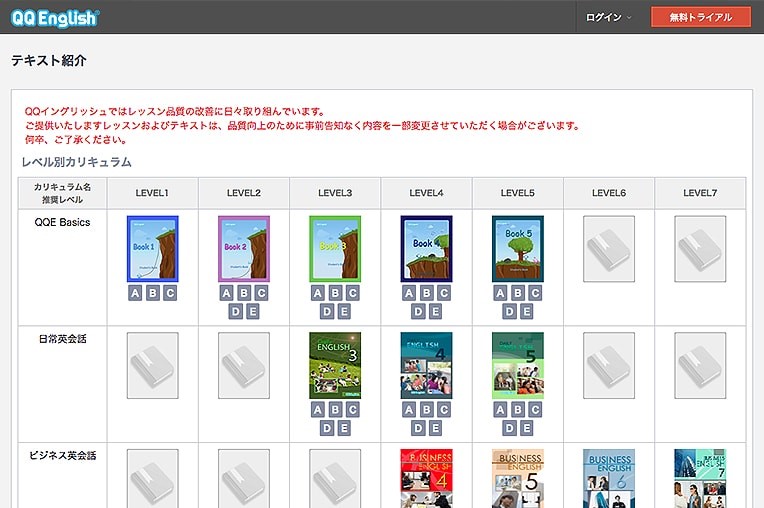The width and height of the screenshot is (764, 508).
Task: Open QQE Basics Book 4 cover
Action: pyautogui.click(x=426, y=249)
